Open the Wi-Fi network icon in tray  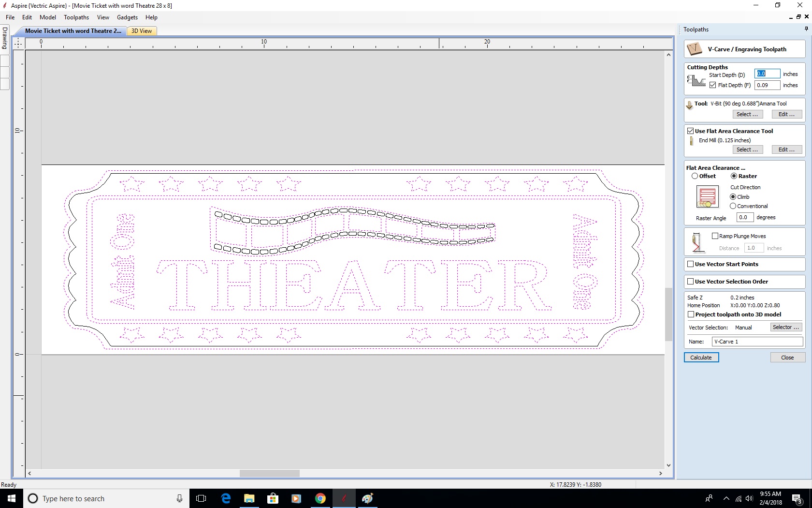738,499
